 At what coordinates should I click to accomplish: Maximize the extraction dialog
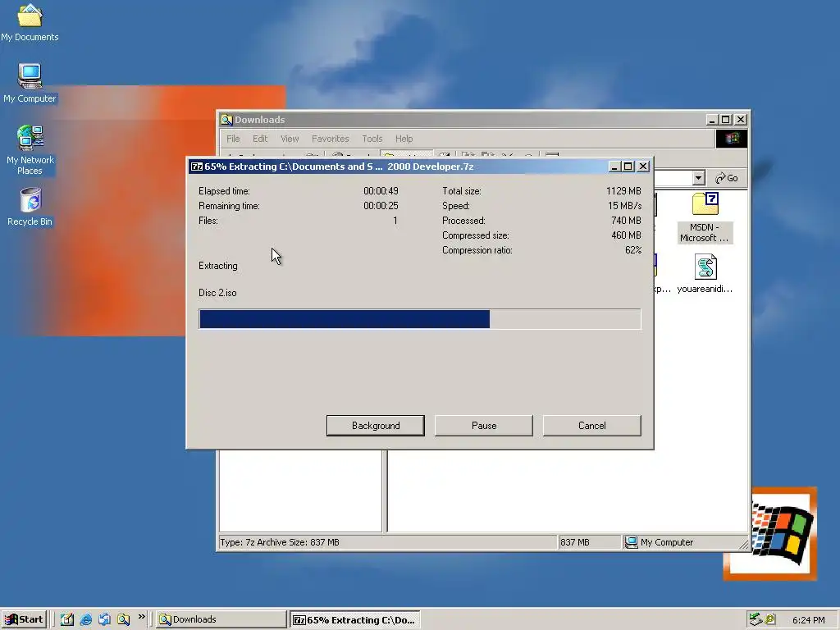point(628,167)
